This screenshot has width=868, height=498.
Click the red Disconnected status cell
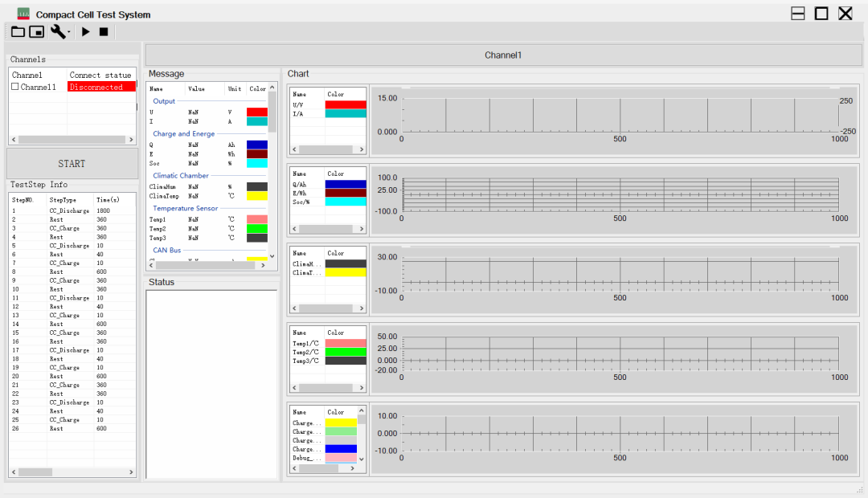101,87
